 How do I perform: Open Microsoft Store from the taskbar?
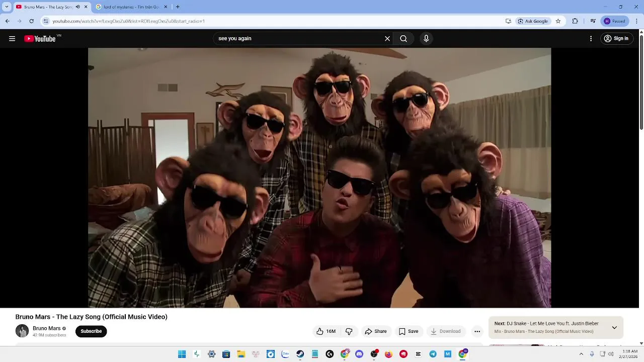pos(226,354)
